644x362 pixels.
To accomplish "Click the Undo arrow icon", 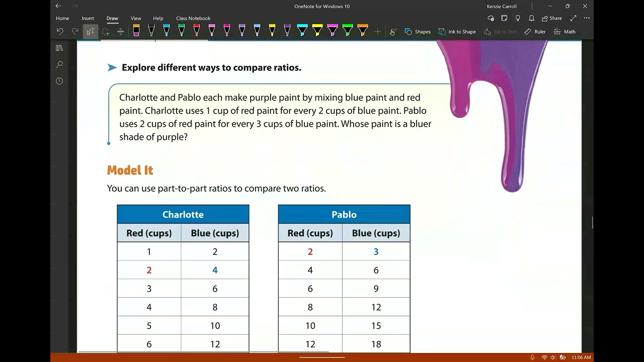I will (60, 32).
